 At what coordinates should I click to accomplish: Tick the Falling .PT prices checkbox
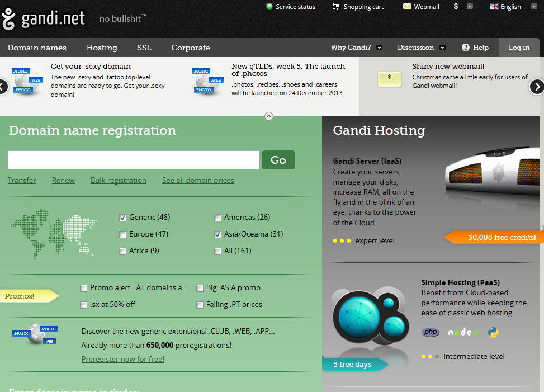[200, 305]
